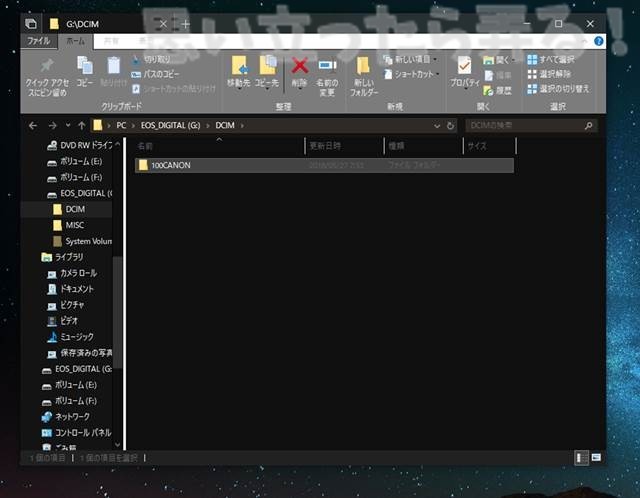
Task: Open the recent locations dropdown arrow
Action: click(68, 125)
